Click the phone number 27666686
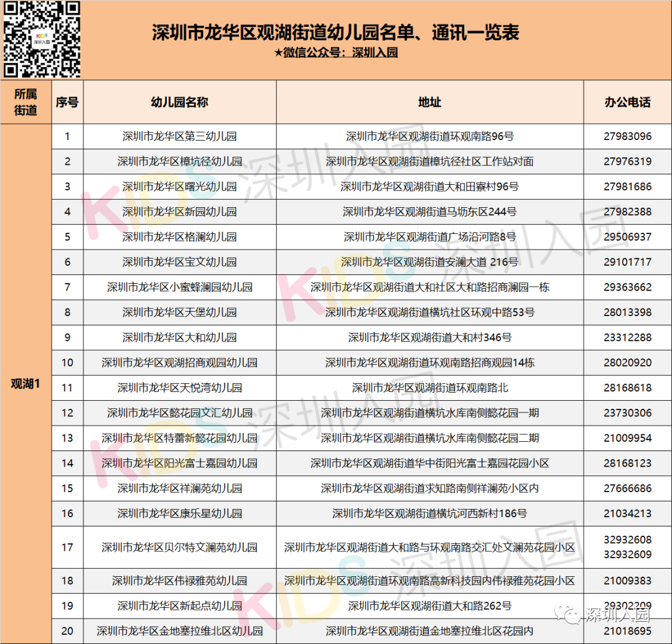The image size is (672, 644). click(627, 488)
